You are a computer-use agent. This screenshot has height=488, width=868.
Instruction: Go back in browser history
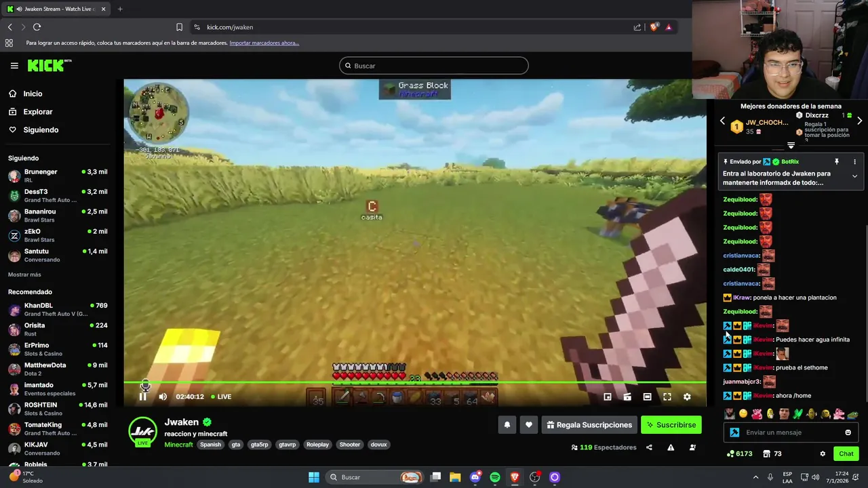(x=10, y=27)
